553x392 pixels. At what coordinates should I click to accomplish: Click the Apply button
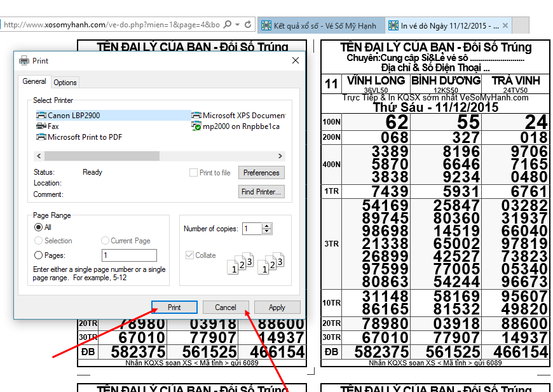click(277, 308)
